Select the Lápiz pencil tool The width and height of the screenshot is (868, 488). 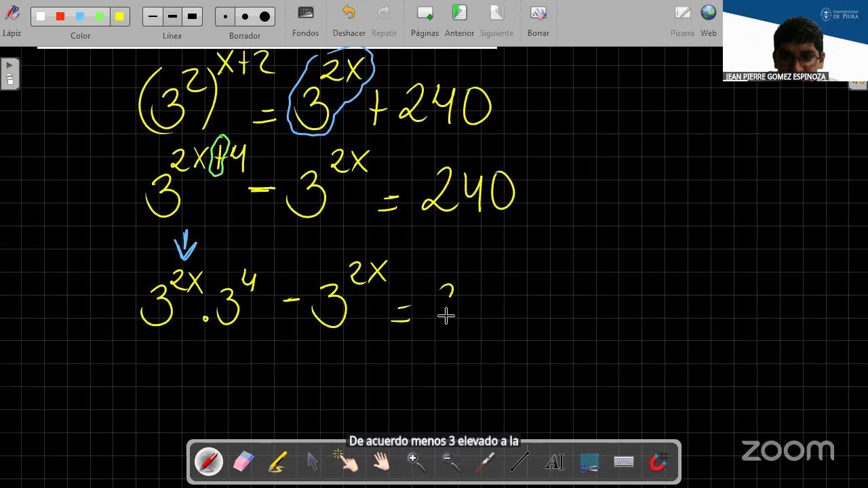(12, 20)
